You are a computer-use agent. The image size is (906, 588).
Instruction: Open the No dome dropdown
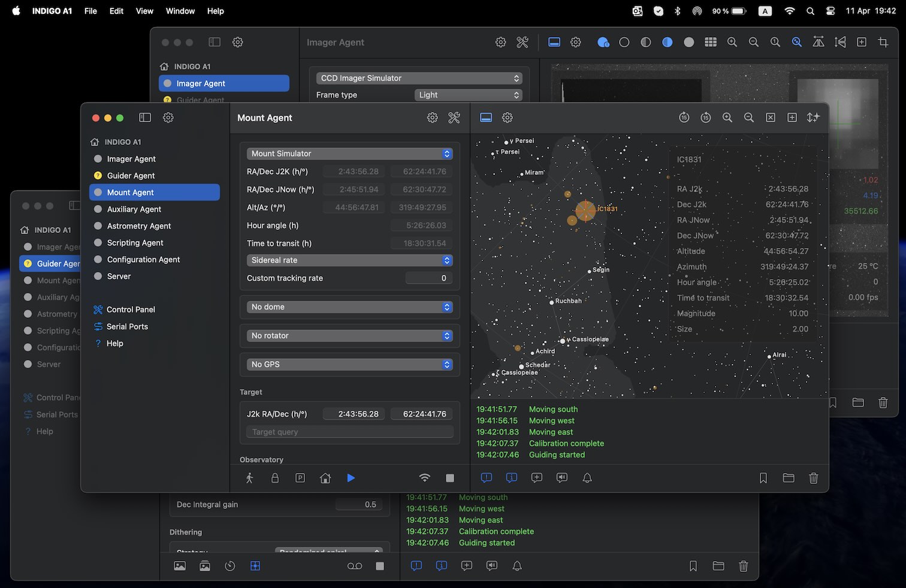point(350,307)
